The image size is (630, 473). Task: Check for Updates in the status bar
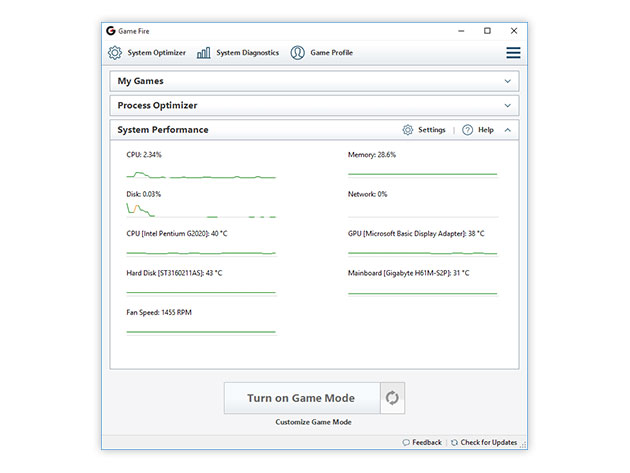click(484, 442)
